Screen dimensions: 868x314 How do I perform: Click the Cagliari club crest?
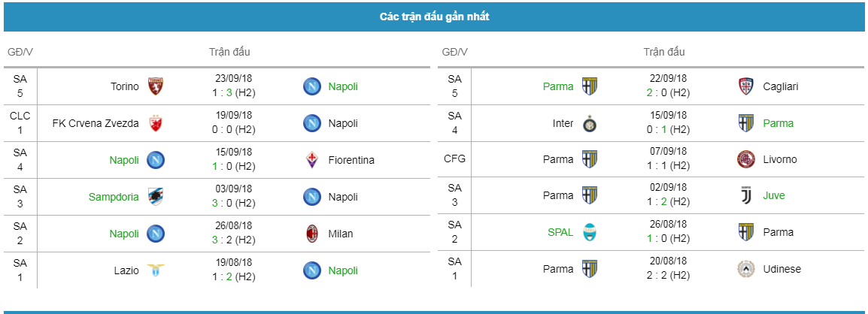[x=747, y=86]
